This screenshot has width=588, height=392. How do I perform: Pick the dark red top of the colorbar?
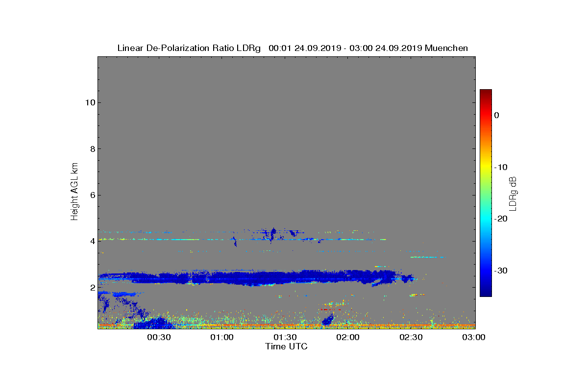(486, 93)
